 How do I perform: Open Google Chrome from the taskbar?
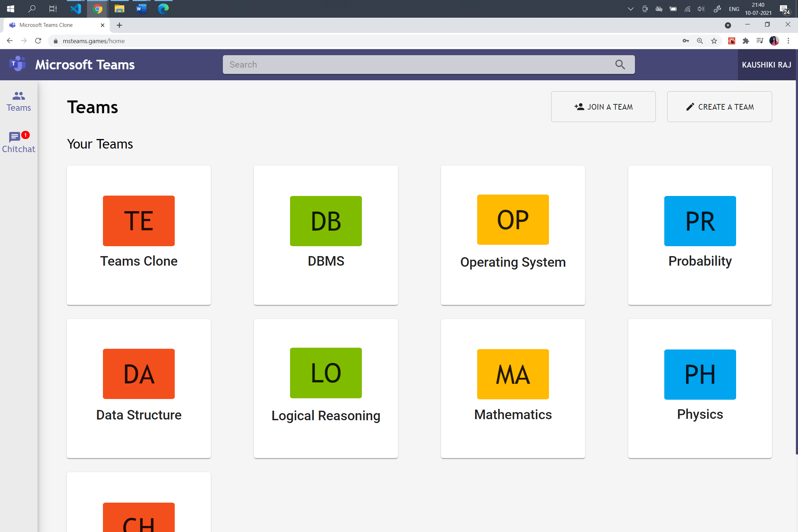[x=97, y=9]
